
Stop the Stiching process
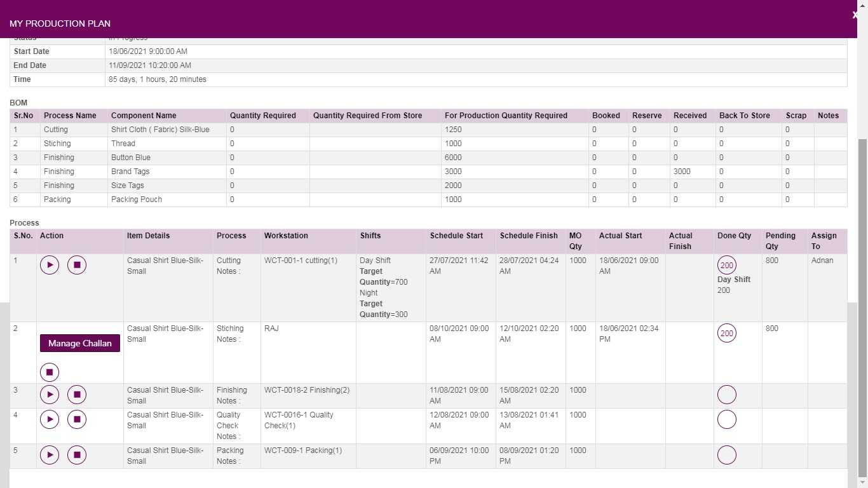pos(50,372)
